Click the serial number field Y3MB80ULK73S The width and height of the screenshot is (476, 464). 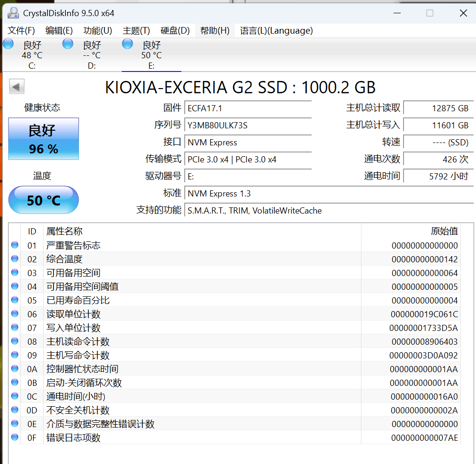pyautogui.click(x=248, y=125)
